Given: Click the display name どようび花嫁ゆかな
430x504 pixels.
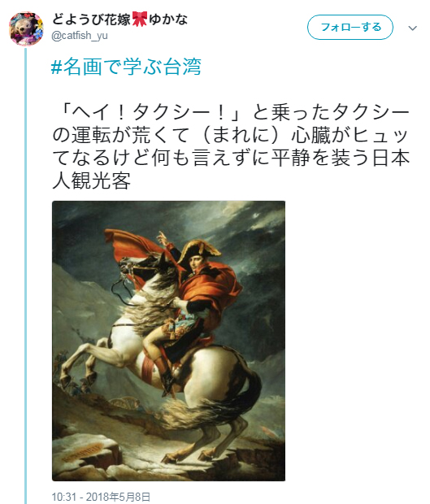Looking at the screenshot, I should (119, 20).
